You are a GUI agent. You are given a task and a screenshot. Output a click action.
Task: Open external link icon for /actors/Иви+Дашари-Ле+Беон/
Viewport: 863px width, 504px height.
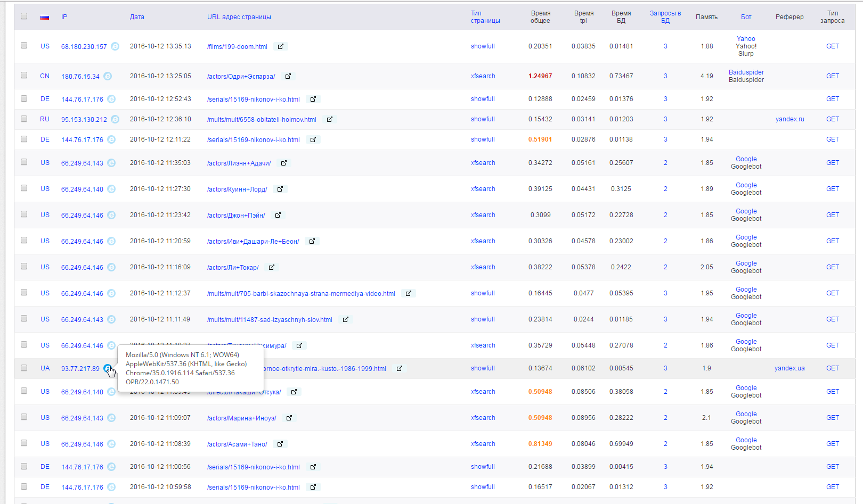312,241
